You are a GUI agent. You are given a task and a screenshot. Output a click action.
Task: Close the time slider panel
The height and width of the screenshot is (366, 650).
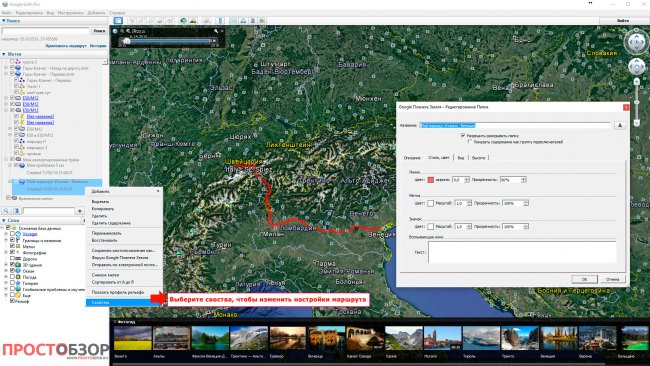pos(222,31)
